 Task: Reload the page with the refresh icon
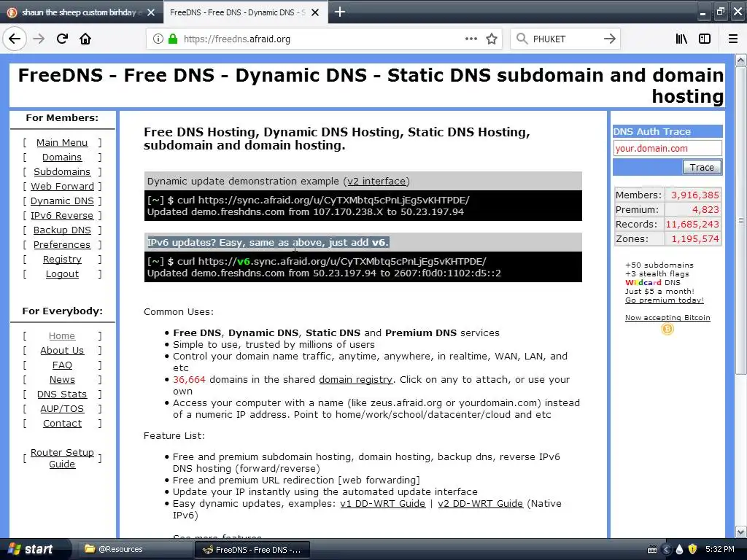62,39
